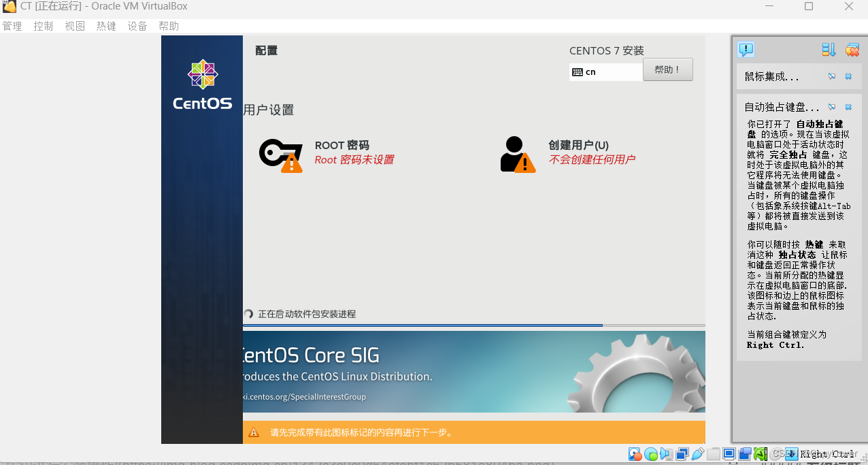This screenshot has height=465, width=868.
Task: Dismiss the 自动独占键盘 notification
Action: coord(848,107)
